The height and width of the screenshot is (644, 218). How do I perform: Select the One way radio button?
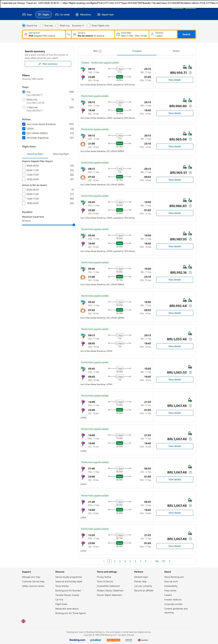[x=41, y=26]
